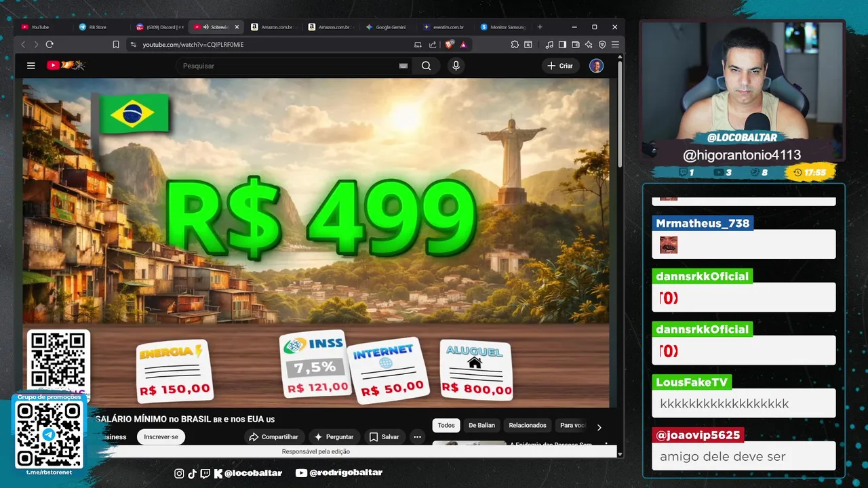Toggle the browser sidebar panel
The height and width of the screenshot is (488, 868).
[562, 45]
